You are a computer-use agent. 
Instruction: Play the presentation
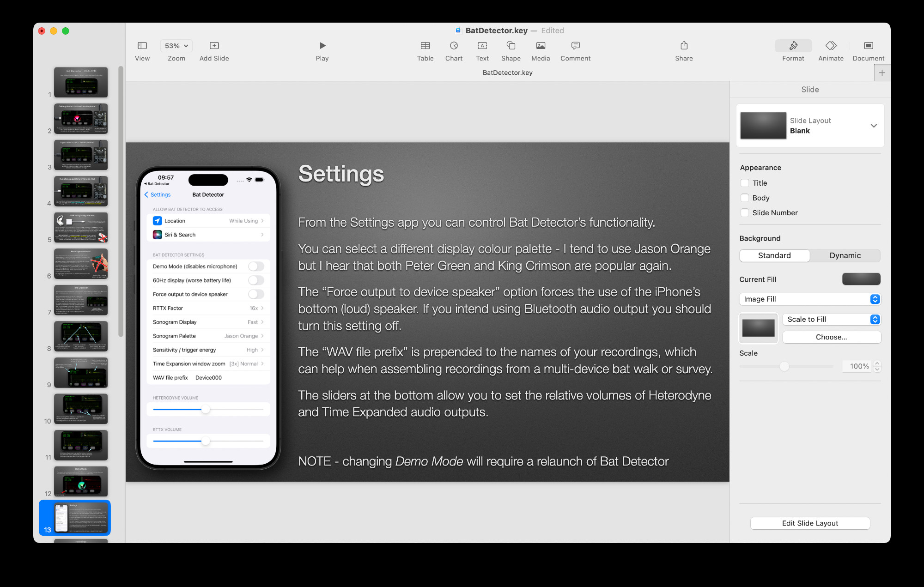point(322,51)
